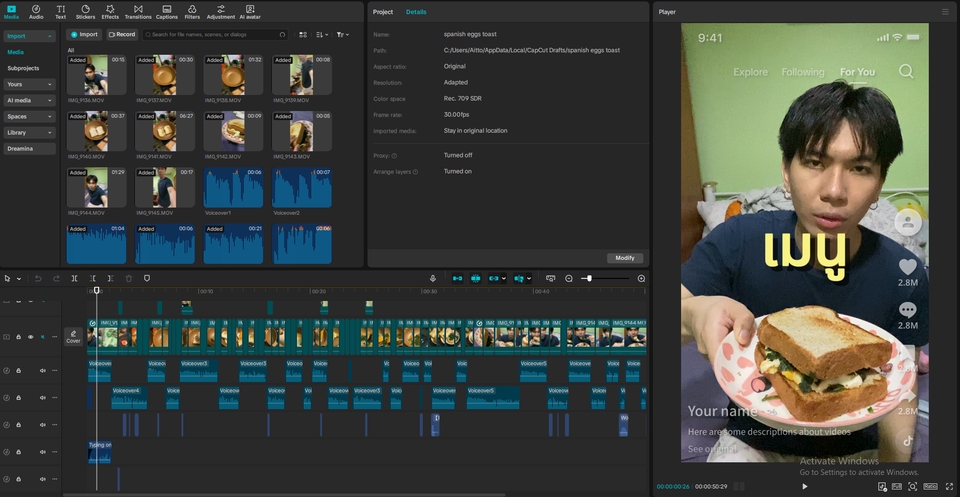960x497 pixels.
Task: Toggle lock on the main video track
Action: click(x=19, y=337)
